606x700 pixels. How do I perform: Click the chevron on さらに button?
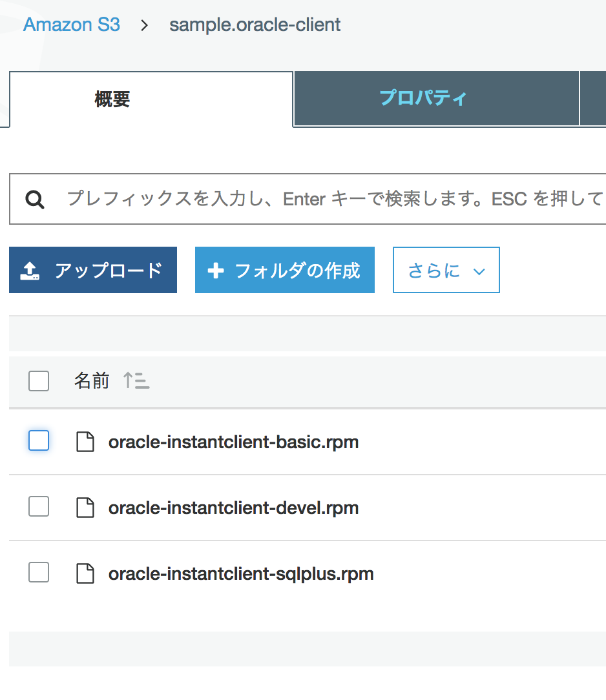(479, 271)
